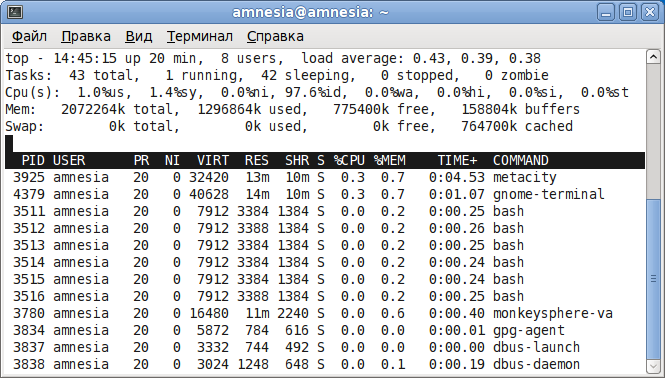Screen dimensions: 665x378
Task: Minimize the terminal window
Action: pyautogui.click(x=606, y=12)
